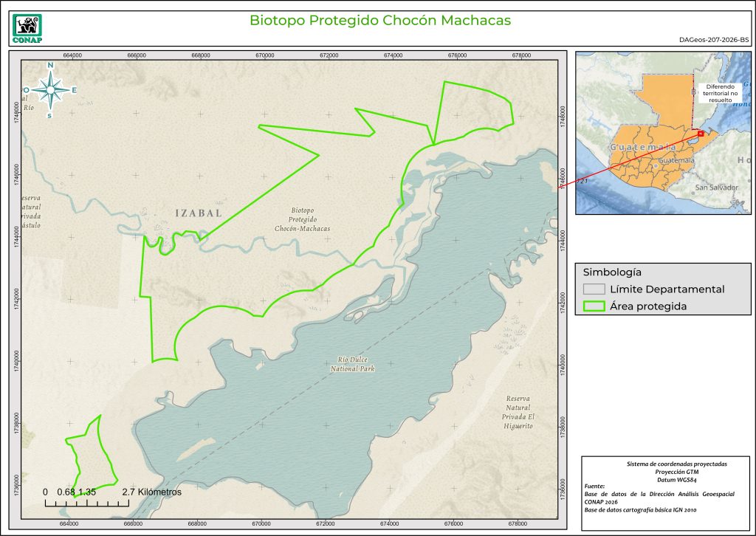Click the Límite Departamental legend text
Viewport: 756px width, 536px height.
click(667, 289)
